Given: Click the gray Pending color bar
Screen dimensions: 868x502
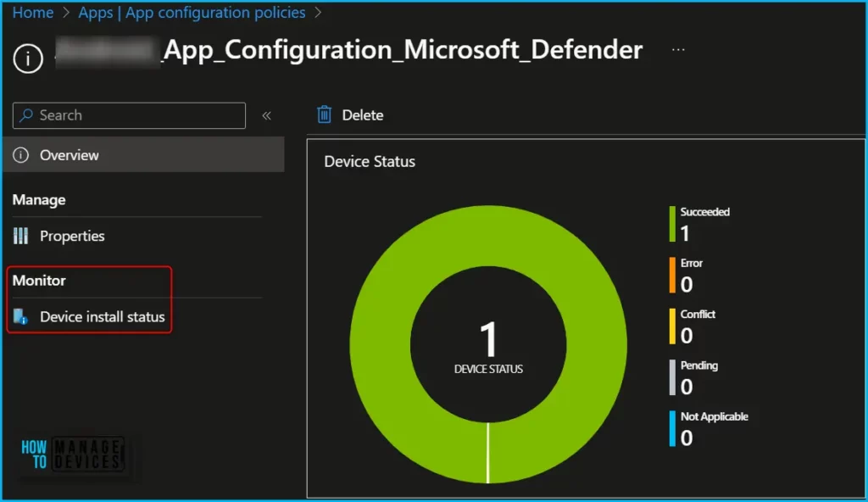Looking at the screenshot, I should (x=672, y=377).
